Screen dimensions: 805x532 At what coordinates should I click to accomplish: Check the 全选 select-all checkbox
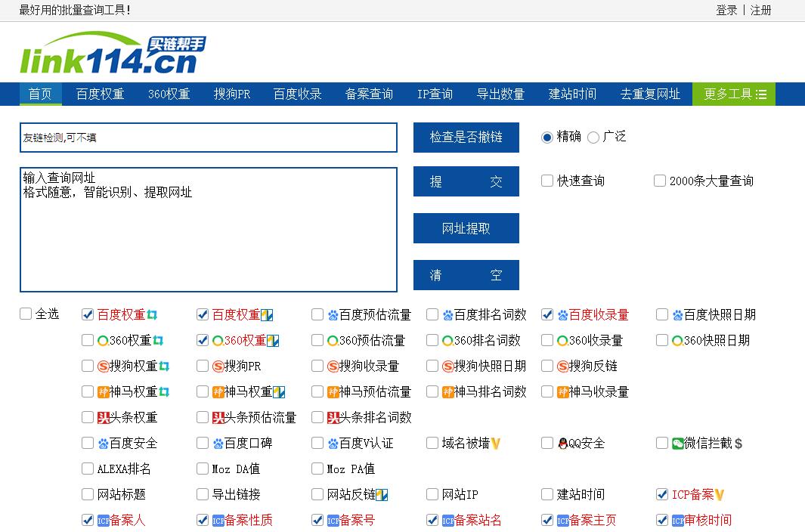[x=26, y=314]
